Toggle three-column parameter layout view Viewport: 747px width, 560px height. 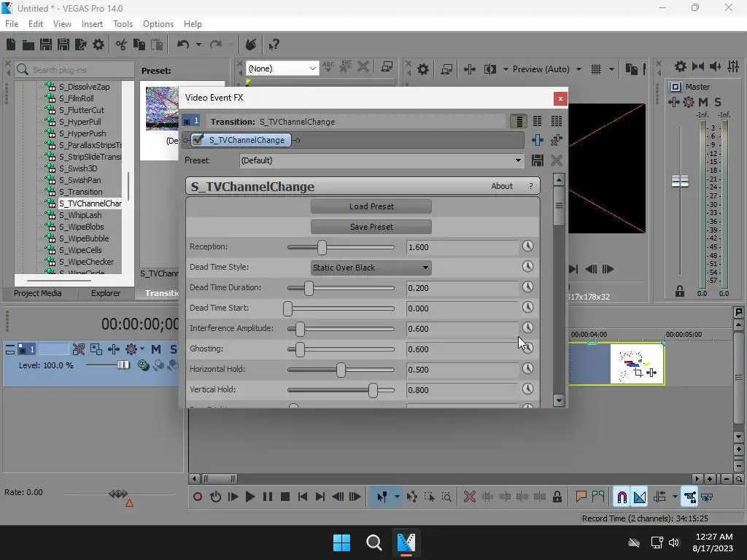pos(556,122)
